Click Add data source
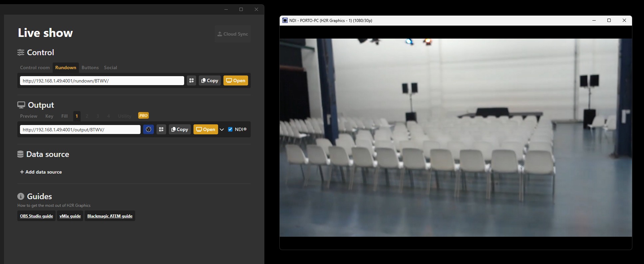Image resolution: width=644 pixels, height=264 pixels. tap(41, 172)
